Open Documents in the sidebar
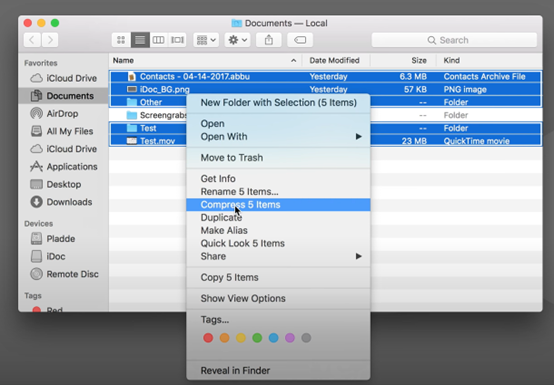The image size is (554, 385). (x=64, y=96)
